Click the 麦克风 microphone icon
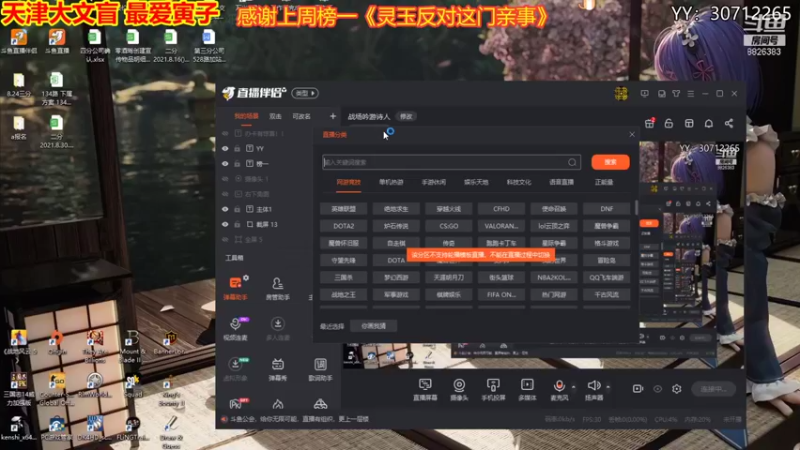Image resolution: width=800 pixels, height=450 pixels. pyautogui.click(x=559, y=386)
